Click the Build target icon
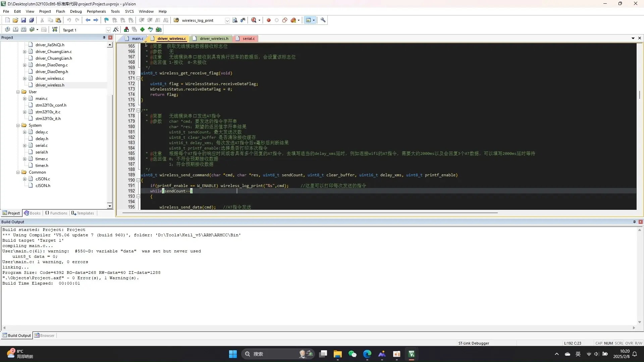 coord(15,29)
